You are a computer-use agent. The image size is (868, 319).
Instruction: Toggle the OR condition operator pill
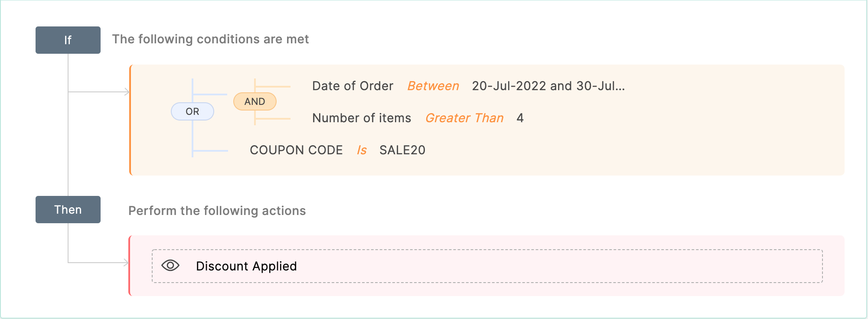193,111
